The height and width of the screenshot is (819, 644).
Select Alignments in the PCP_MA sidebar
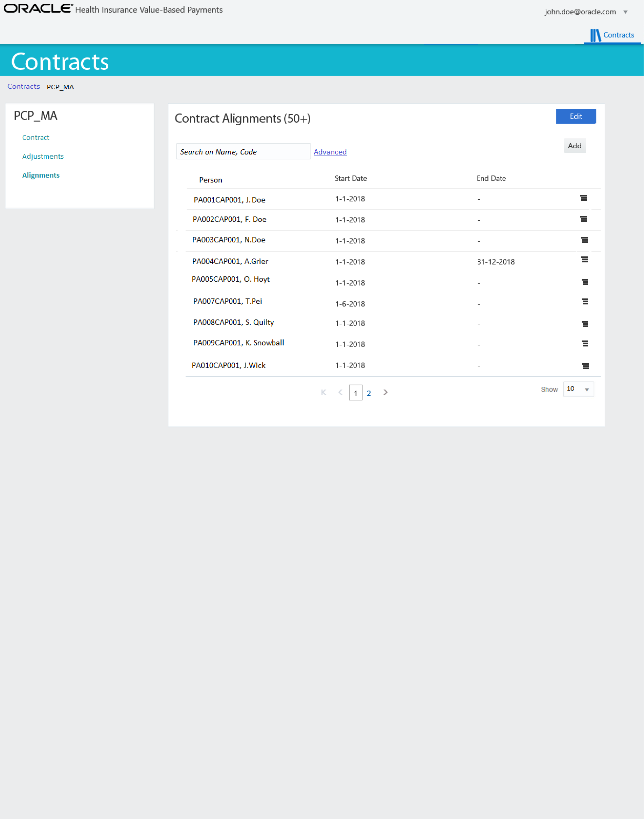pos(41,175)
